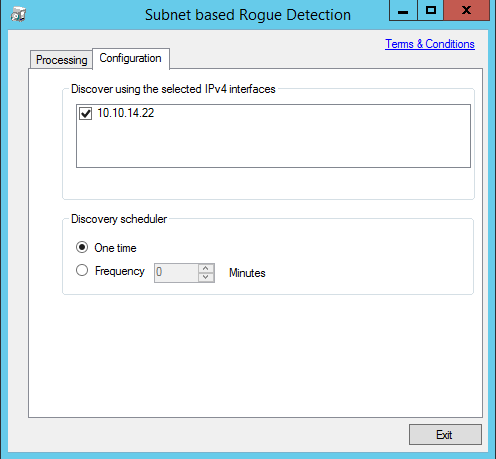The height and width of the screenshot is (459, 496).
Task: Click the Minutes label
Action: click(247, 273)
